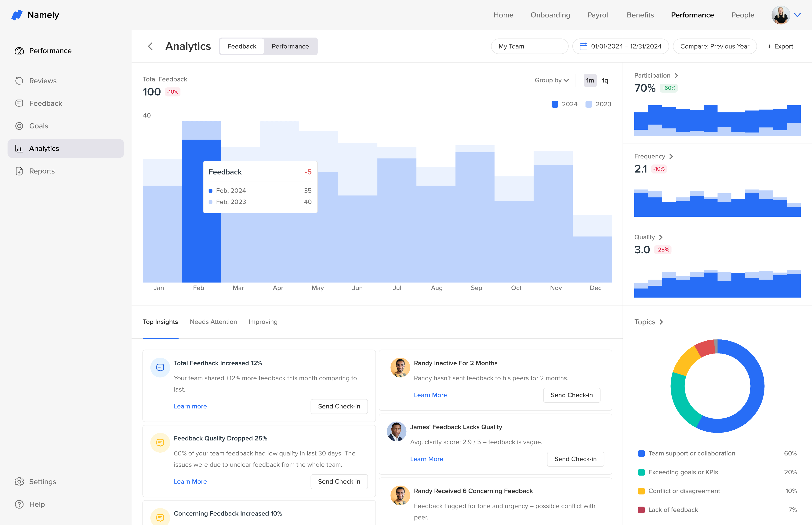Click the Help question mark icon

coord(19,504)
